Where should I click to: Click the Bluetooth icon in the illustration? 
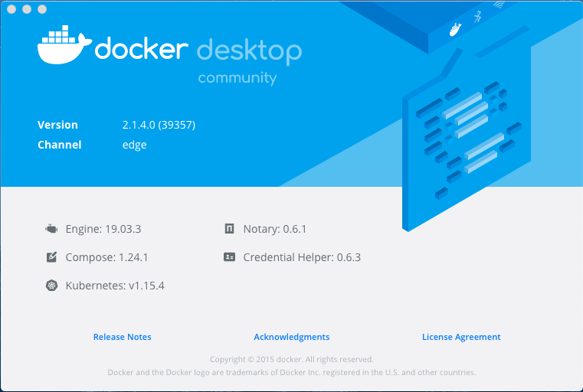coord(478,17)
